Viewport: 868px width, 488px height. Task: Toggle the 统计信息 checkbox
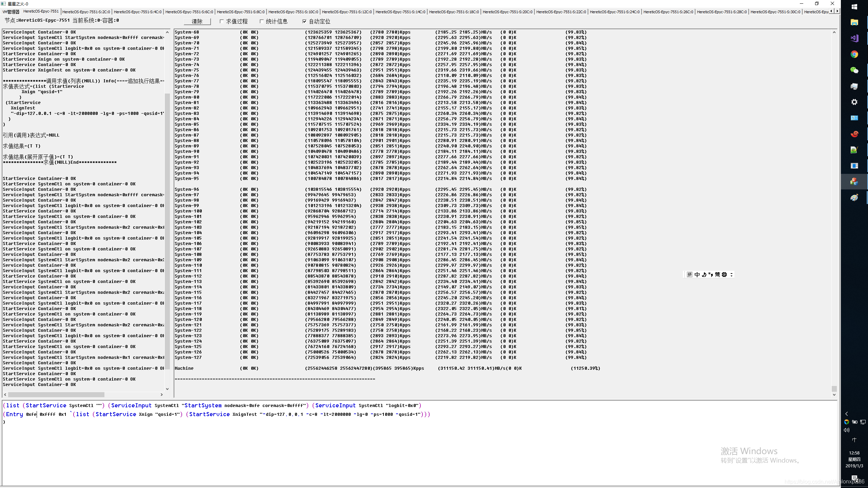[x=261, y=21]
